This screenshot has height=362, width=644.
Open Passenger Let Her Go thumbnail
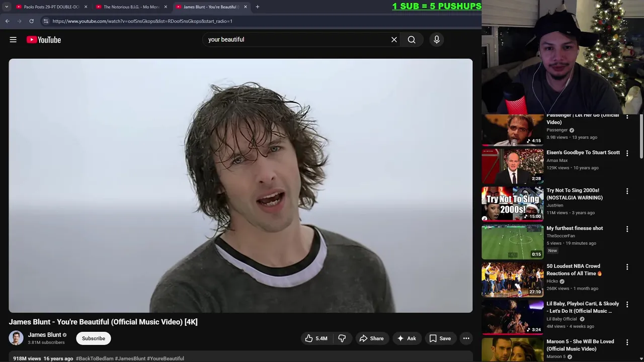[512, 130]
